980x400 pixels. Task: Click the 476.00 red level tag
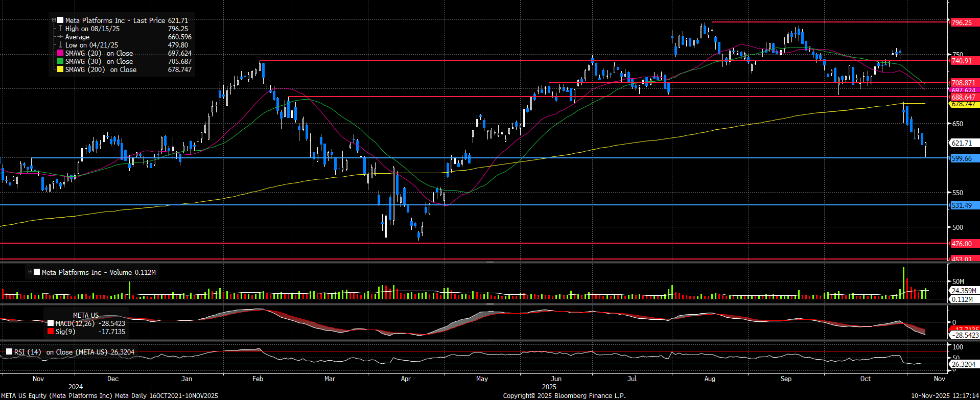coord(962,244)
